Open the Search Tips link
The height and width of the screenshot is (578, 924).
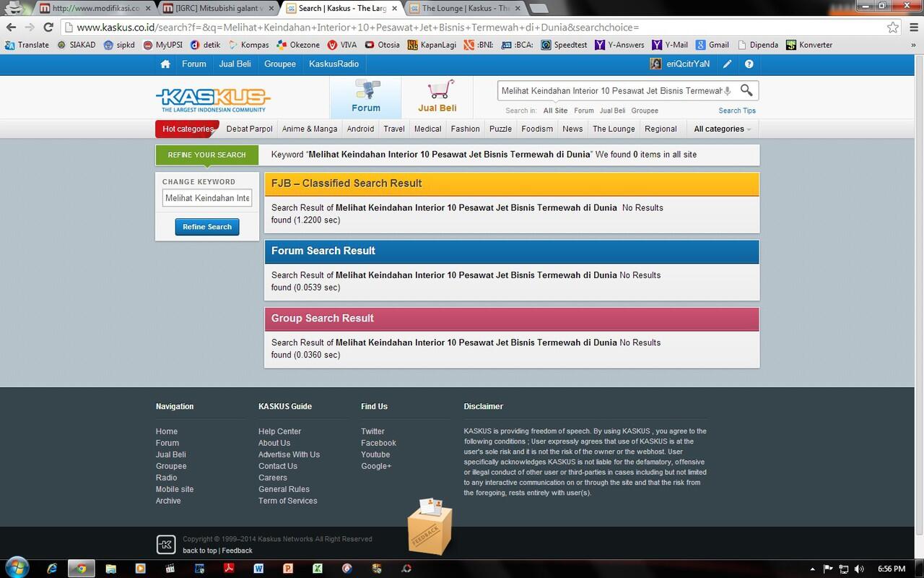737,111
